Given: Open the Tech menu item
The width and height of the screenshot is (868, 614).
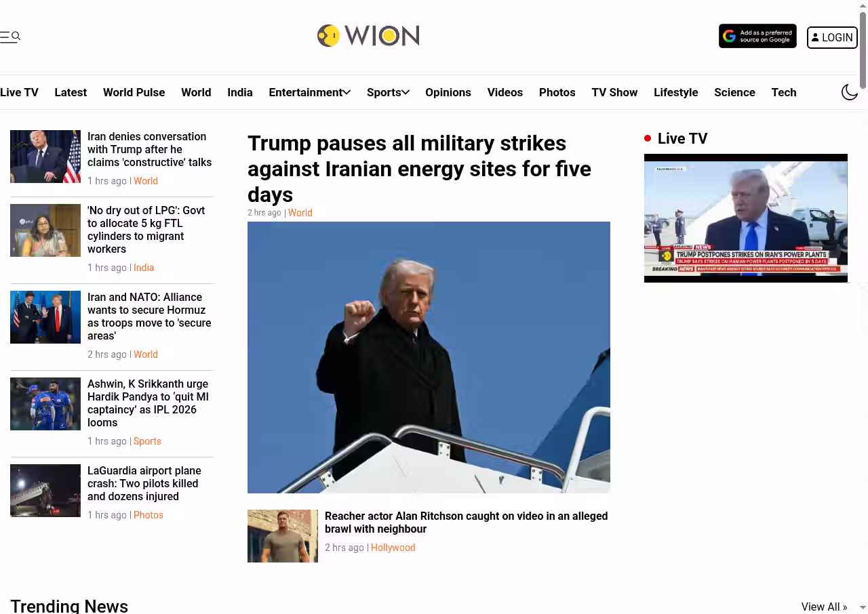Looking at the screenshot, I should click(784, 92).
